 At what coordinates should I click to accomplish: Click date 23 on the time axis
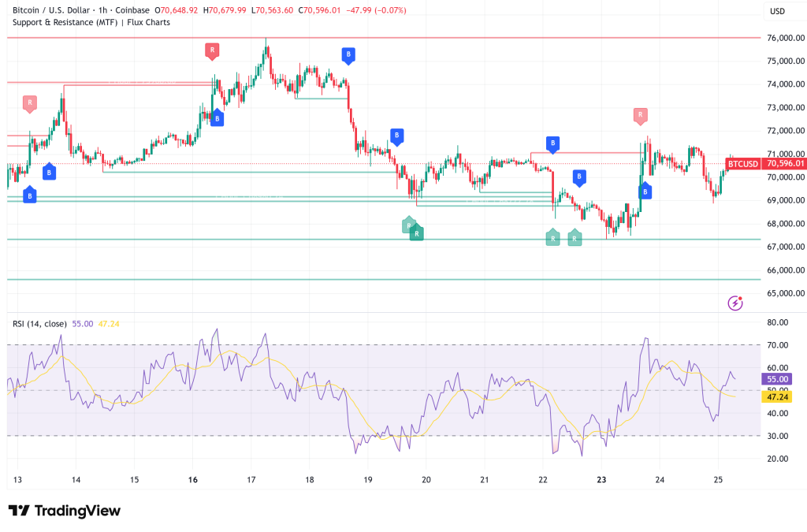[602, 479]
